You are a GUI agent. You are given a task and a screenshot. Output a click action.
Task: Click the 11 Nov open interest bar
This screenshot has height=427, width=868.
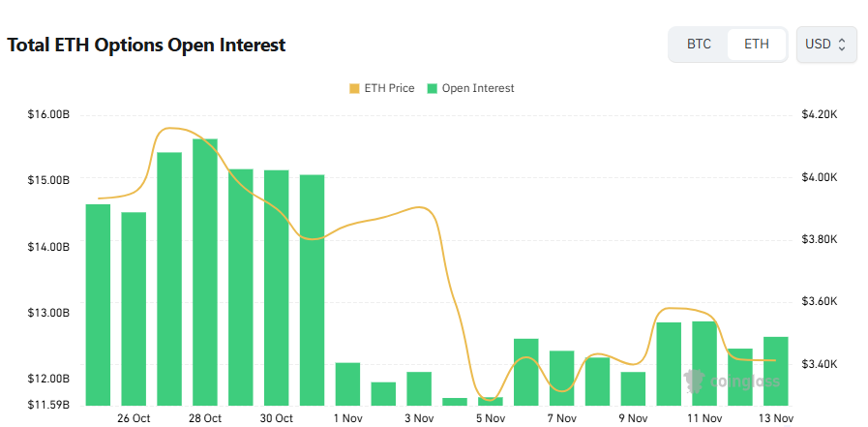tap(704, 363)
